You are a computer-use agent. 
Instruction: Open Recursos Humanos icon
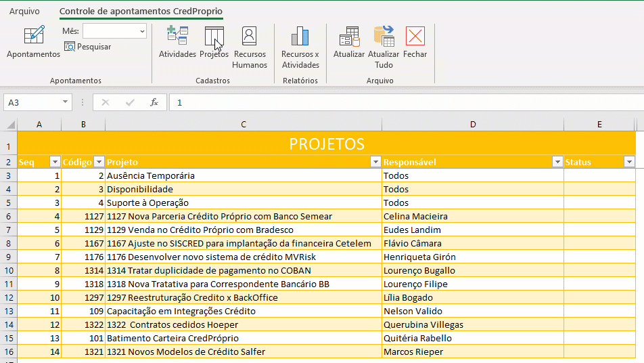pos(250,36)
